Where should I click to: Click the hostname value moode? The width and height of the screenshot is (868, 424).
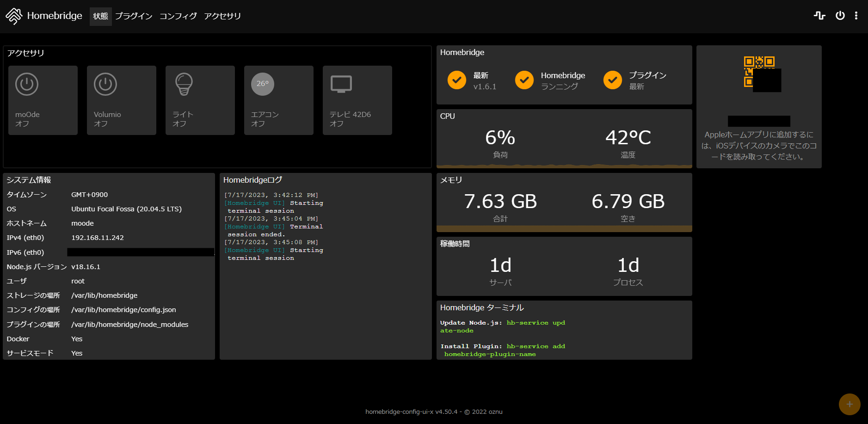click(x=82, y=223)
